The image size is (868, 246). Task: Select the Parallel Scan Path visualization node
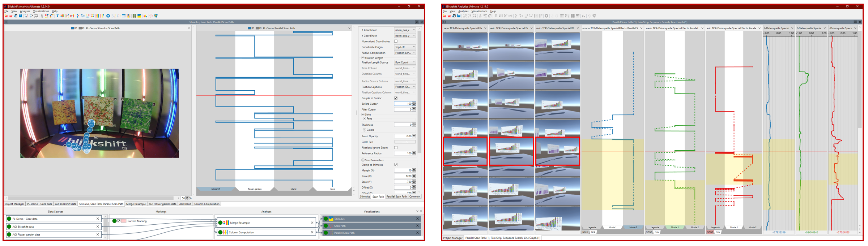[x=371, y=233]
